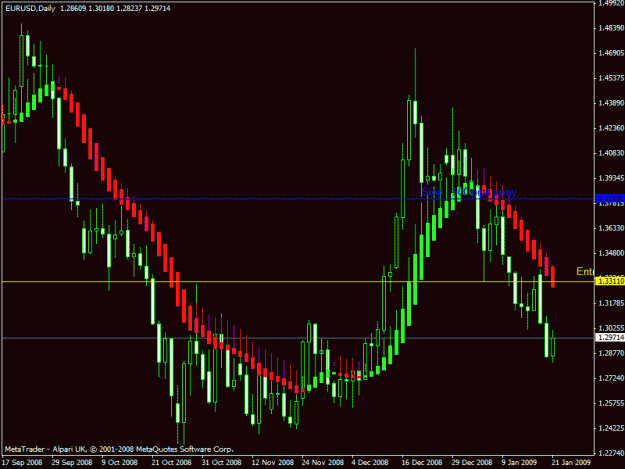Click the white 1.29714 current price tag
This screenshot has height=469, width=625.
(610, 338)
